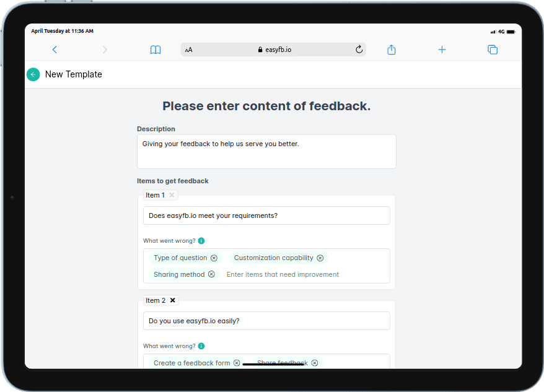This screenshot has width=544, height=392.
Task: Select the Create a feedback form tag text
Action: [x=192, y=363]
